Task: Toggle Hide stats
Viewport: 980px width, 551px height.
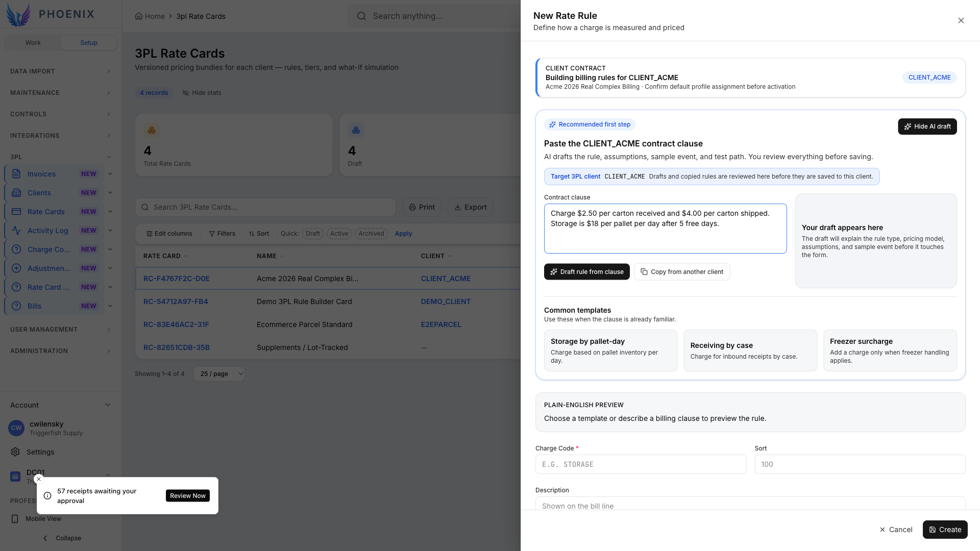Action: (x=202, y=93)
